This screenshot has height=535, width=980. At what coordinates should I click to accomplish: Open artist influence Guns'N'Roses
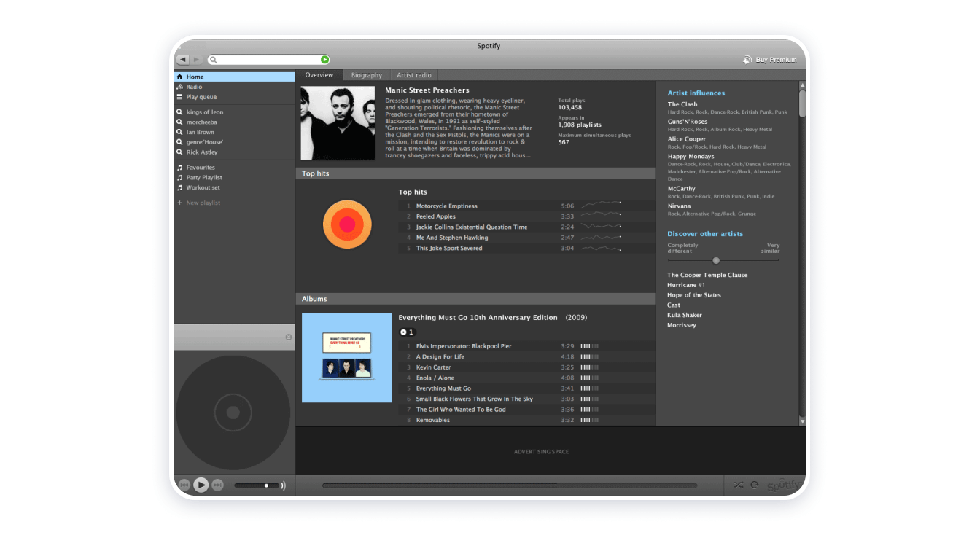tap(688, 122)
